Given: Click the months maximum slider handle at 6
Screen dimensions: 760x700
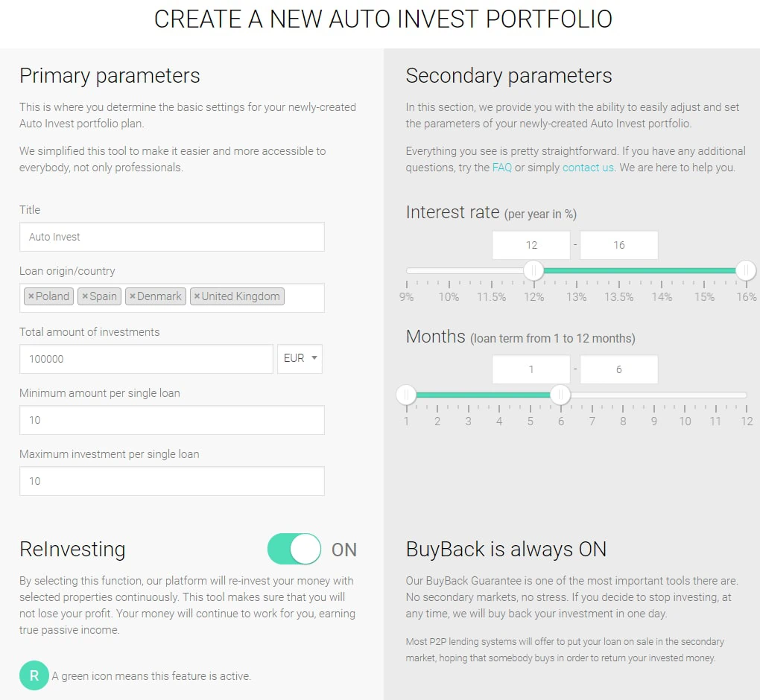Looking at the screenshot, I should [560, 395].
